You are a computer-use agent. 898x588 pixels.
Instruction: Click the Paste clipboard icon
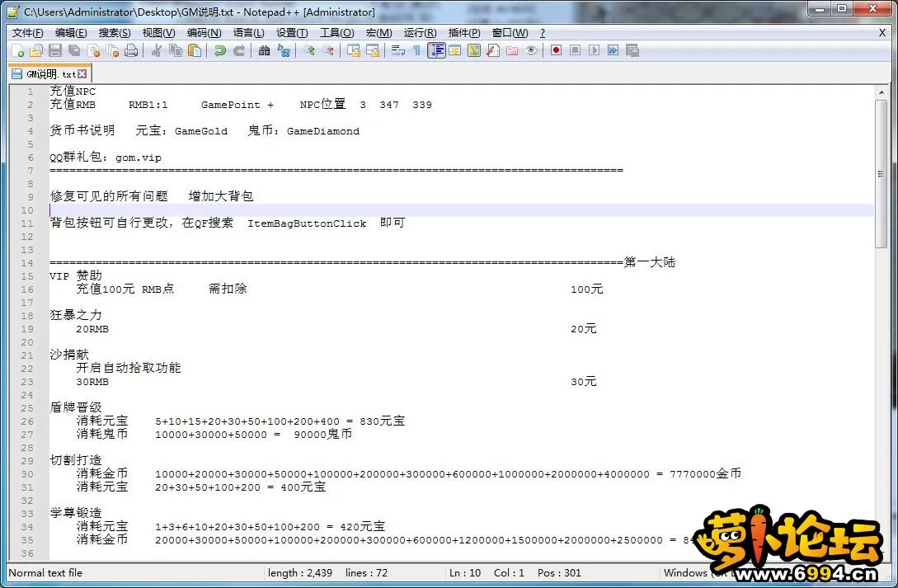pos(195,51)
